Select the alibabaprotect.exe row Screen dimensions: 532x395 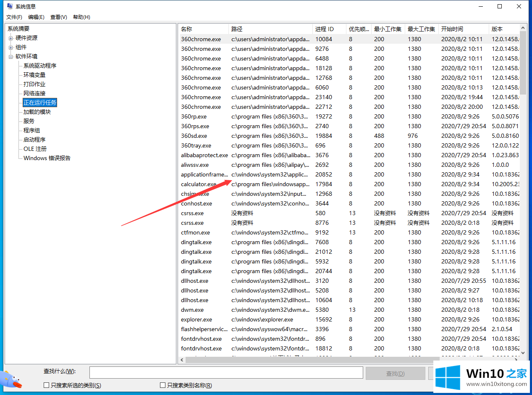(x=349, y=155)
